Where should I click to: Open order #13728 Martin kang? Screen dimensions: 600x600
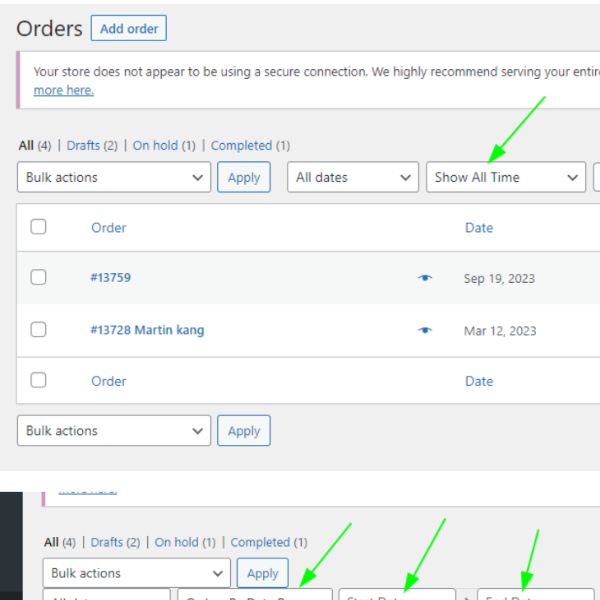click(147, 330)
